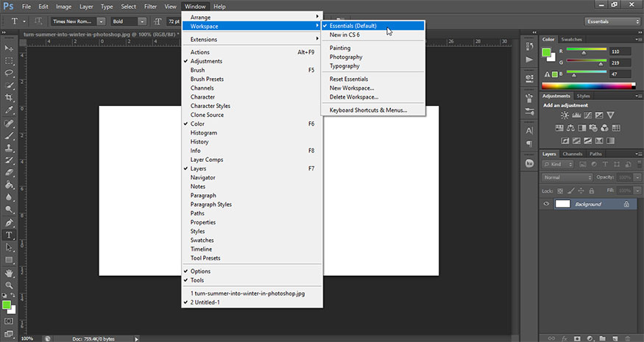Select the Horizontal Type tool
Viewport: 644px width, 342px height.
click(9, 235)
